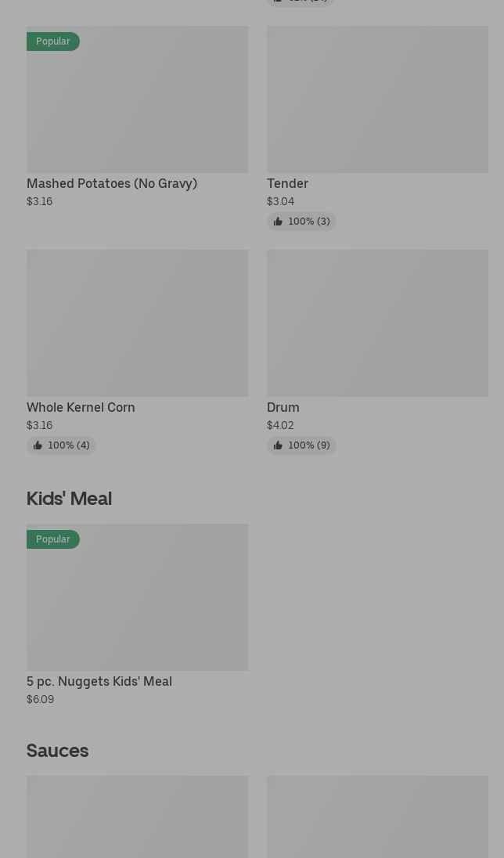Click Whole Kernel Corn 100% (4) rating
This screenshot has width=504, height=858.
click(68, 445)
